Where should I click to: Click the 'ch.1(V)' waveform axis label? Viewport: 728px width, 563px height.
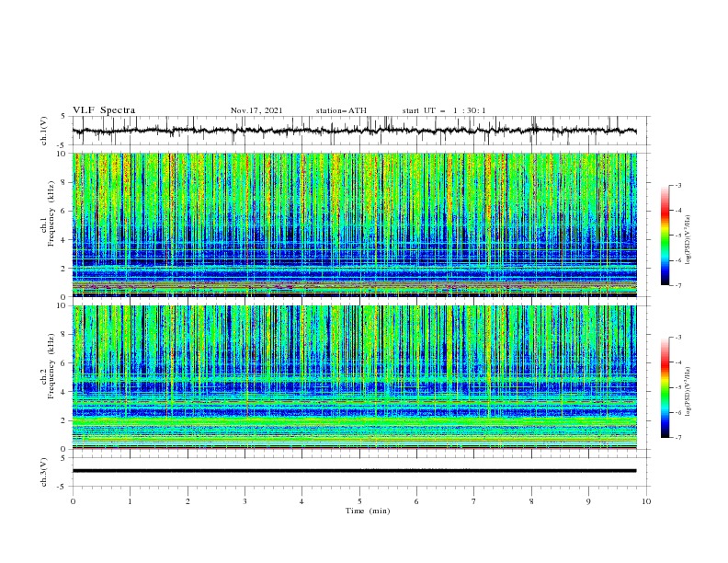click(x=44, y=131)
